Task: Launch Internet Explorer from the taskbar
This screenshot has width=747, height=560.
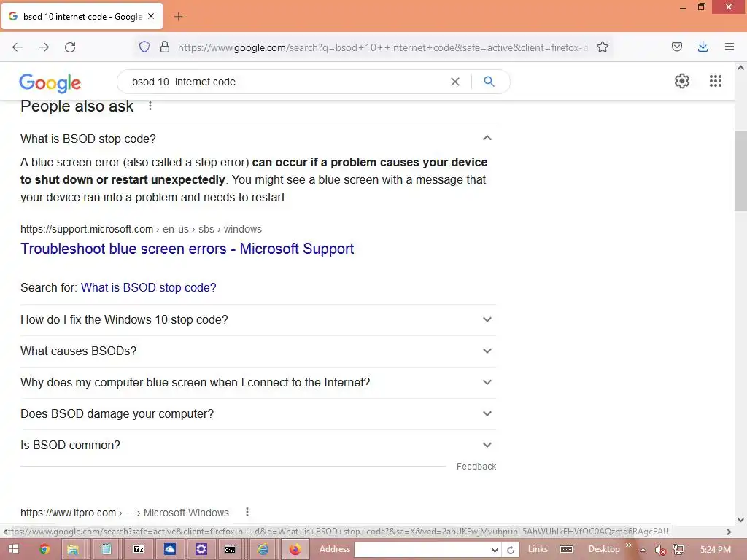Action: (x=263, y=549)
